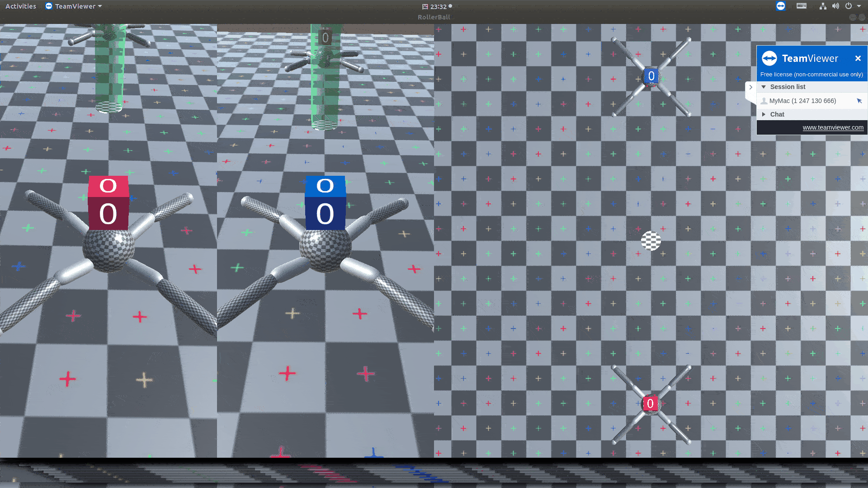Follow the www.teamviewer.com link
This screenshot has width=868, height=488.
coord(833,127)
